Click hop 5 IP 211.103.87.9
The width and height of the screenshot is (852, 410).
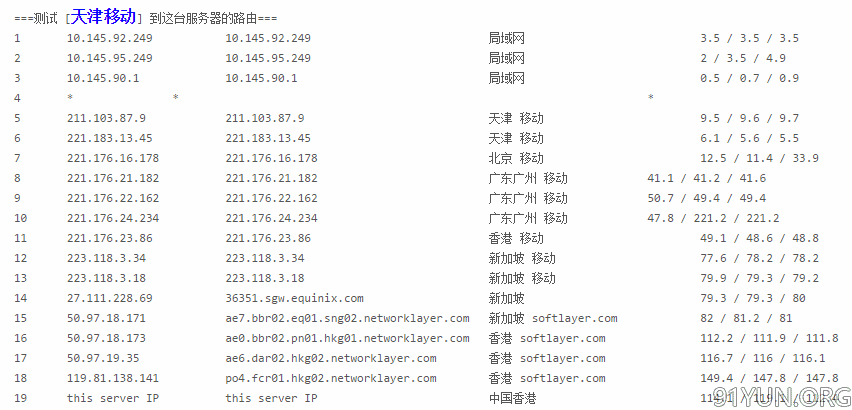coord(106,118)
